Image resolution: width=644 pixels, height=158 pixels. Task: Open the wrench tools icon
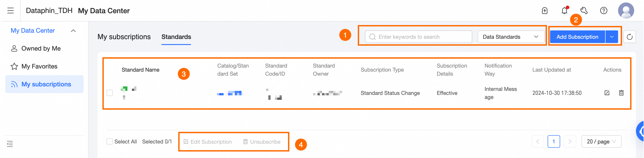[x=584, y=11]
